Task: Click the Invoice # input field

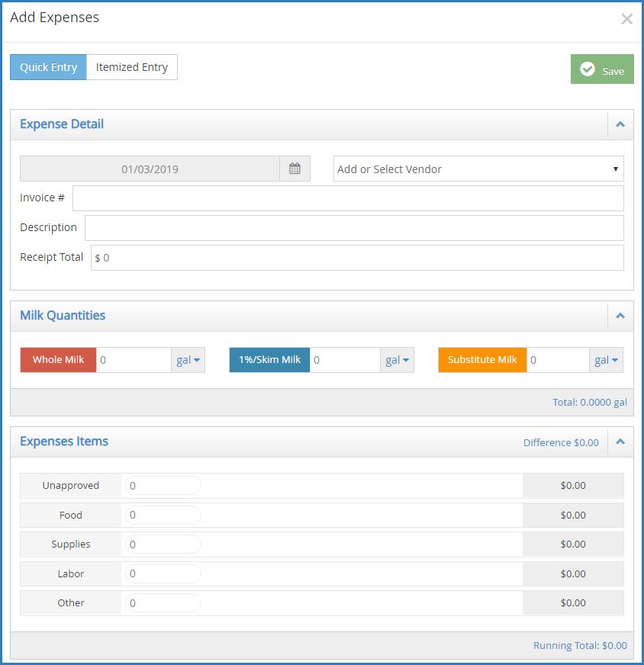Action: [x=348, y=198]
